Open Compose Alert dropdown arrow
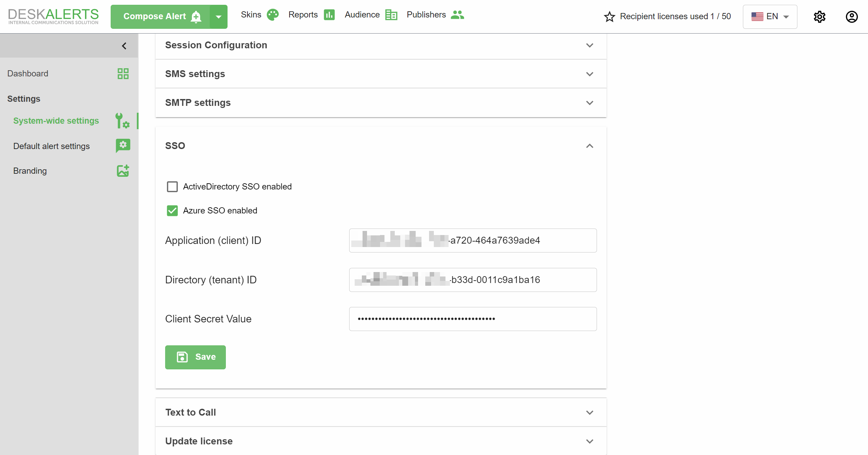Image resolution: width=868 pixels, height=455 pixels. pyautogui.click(x=219, y=17)
